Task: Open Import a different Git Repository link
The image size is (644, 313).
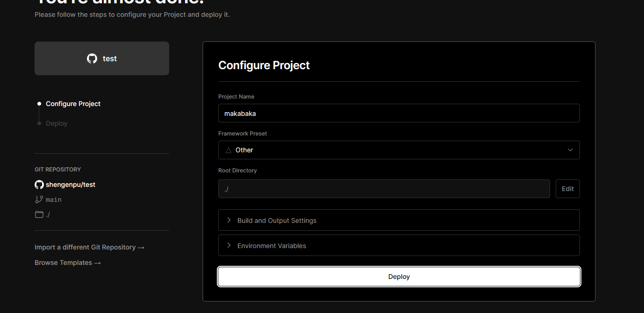Action: 90,247
